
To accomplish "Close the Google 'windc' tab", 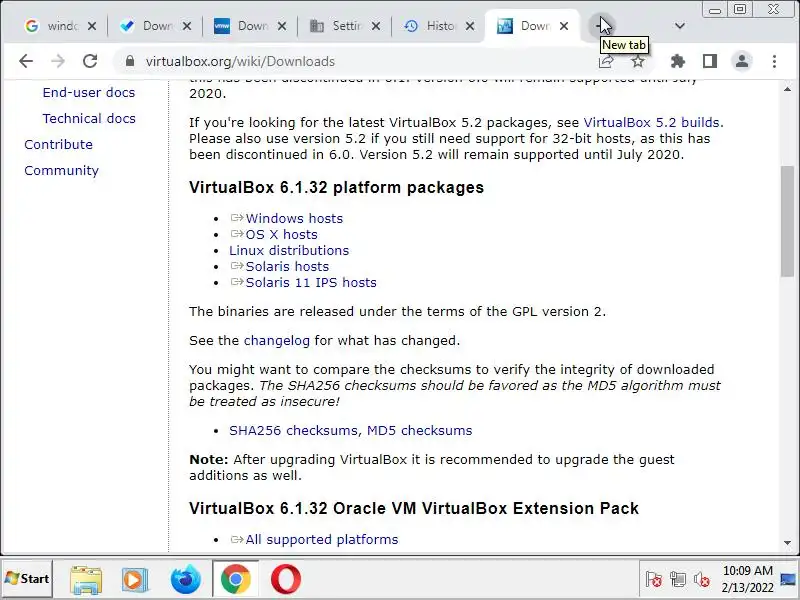I will (x=92, y=26).
